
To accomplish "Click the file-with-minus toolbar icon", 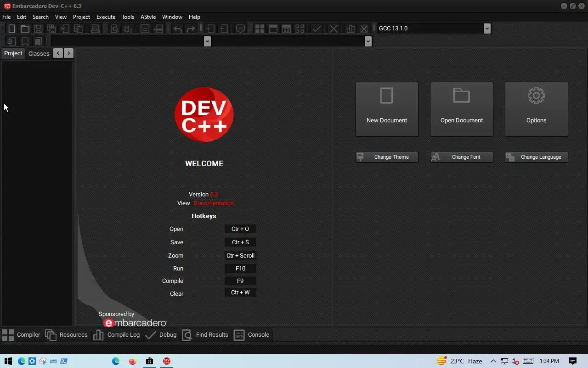I will (x=223, y=29).
